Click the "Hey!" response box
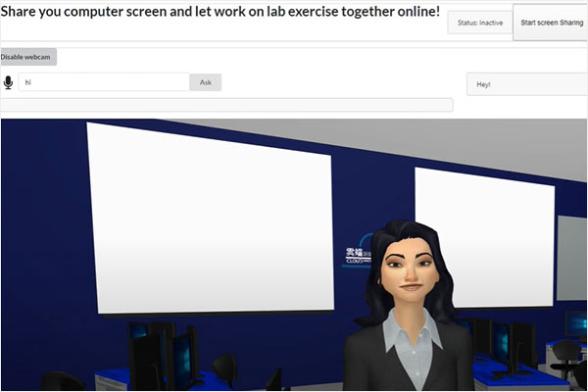The image size is (588, 392). pyautogui.click(x=526, y=84)
